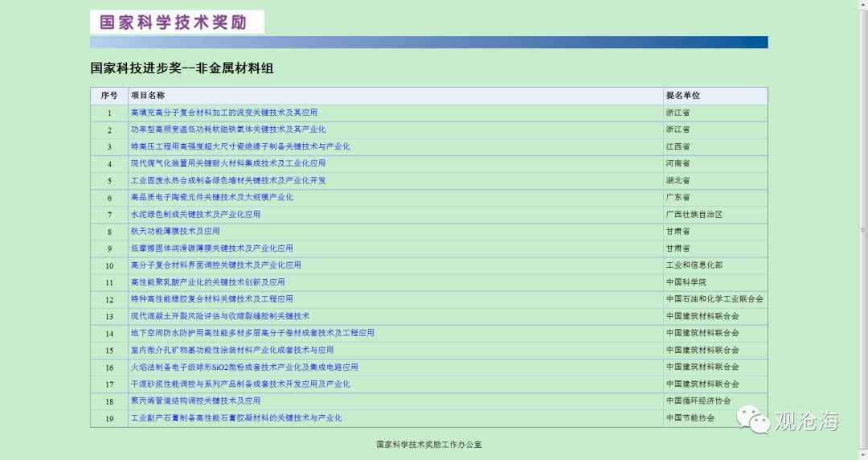Open the 聚丙烯管道结构调控 project link
This screenshot has height=460, width=868.
195,400
